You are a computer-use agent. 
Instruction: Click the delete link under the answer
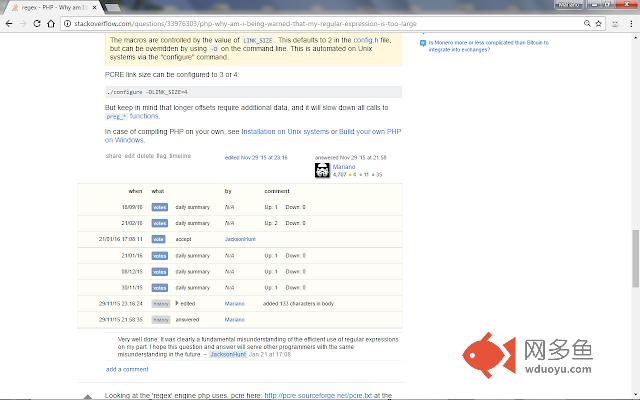[145, 156]
